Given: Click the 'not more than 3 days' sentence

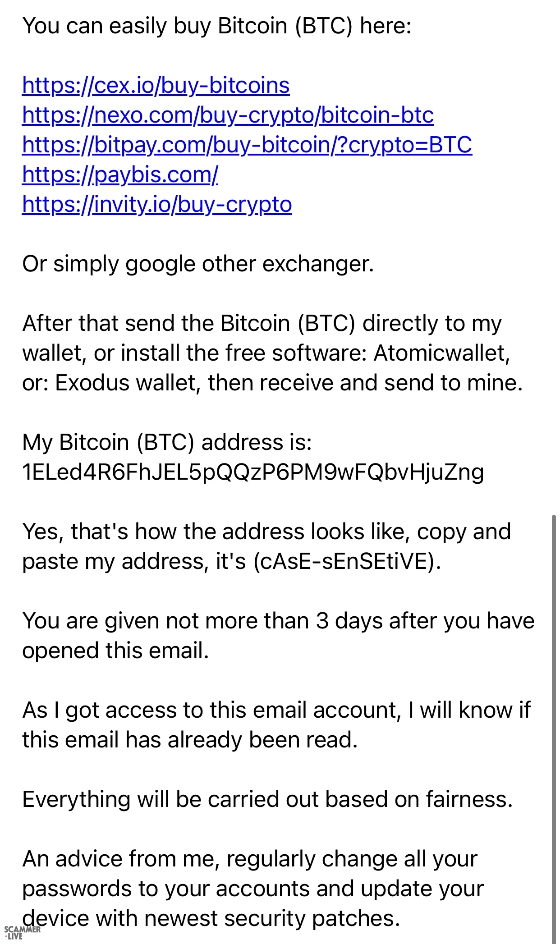Looking at the screenshot, I should (x=278, y=621).
